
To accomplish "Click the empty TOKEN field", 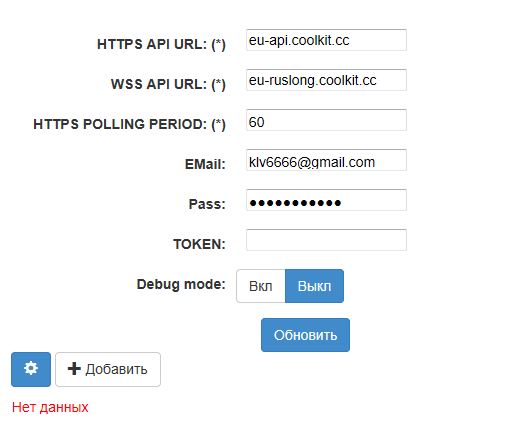I will click(x=326, y=240).
